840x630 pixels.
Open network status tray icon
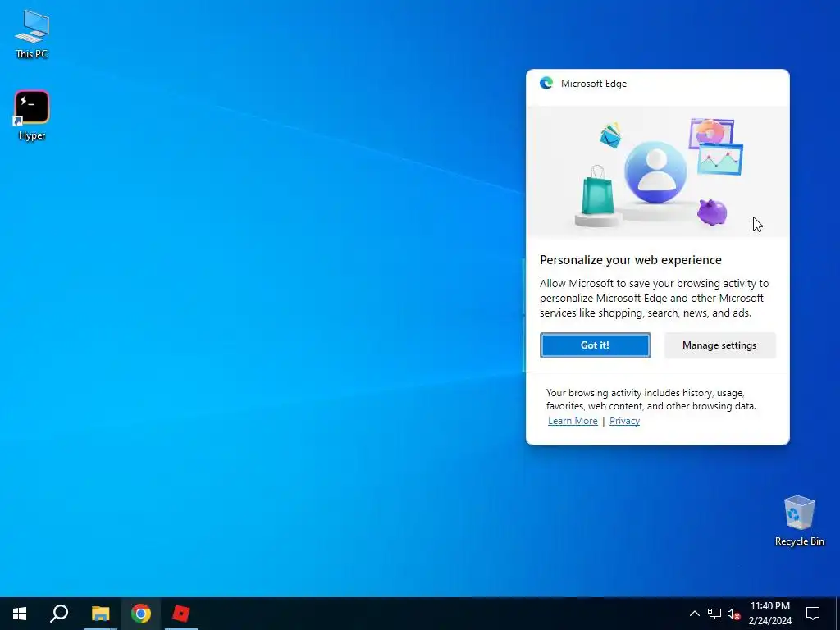coord(714,614)
